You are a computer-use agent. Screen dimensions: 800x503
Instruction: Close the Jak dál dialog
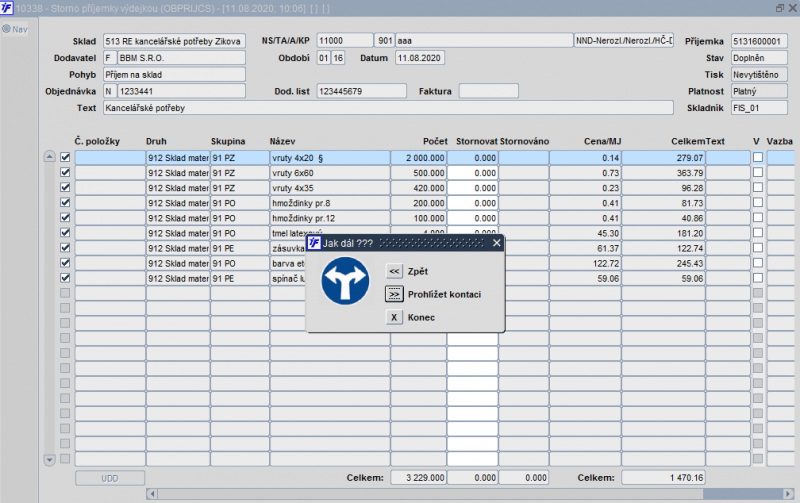point(496,243)
